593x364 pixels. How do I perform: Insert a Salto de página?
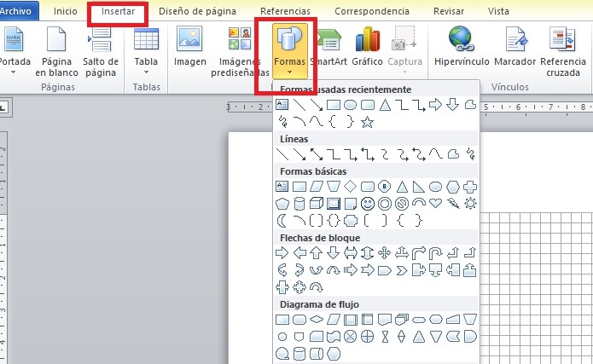tap(101, 51)
